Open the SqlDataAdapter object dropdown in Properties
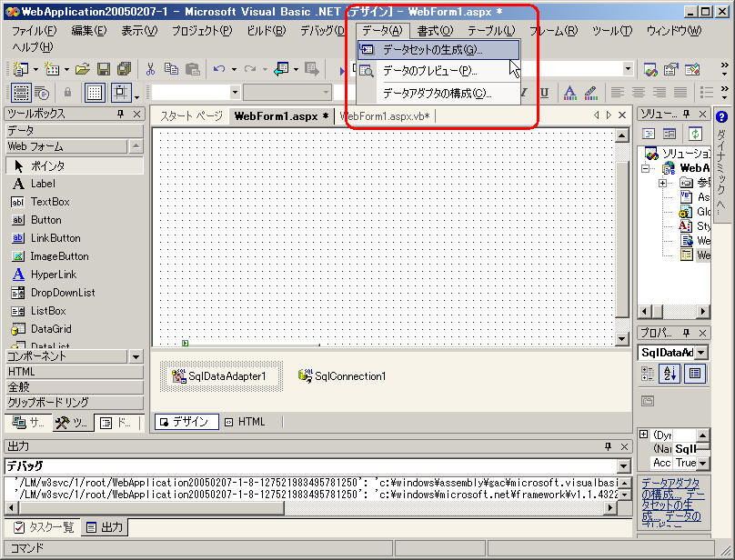 point(700,353)
